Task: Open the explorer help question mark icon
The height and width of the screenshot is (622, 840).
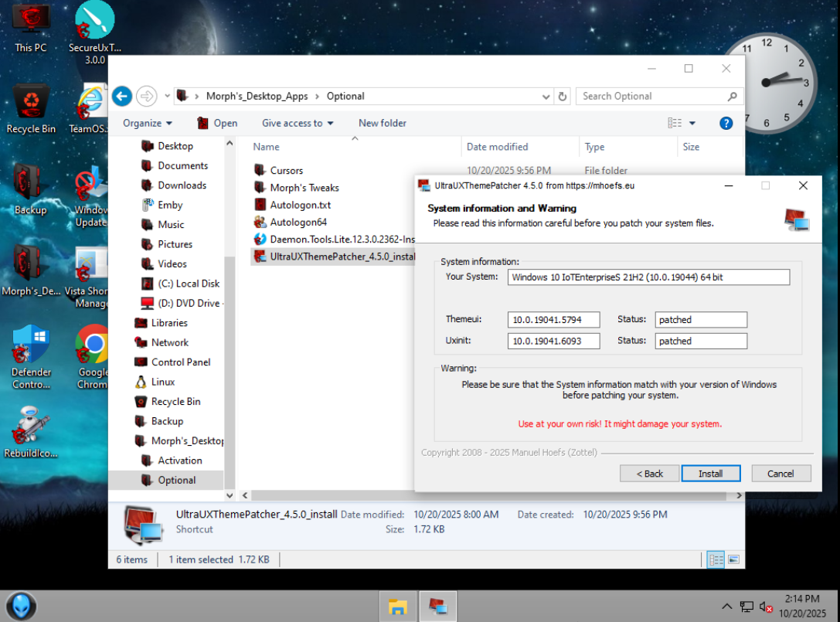Action: pyautogui.click(x=726, y=123)
